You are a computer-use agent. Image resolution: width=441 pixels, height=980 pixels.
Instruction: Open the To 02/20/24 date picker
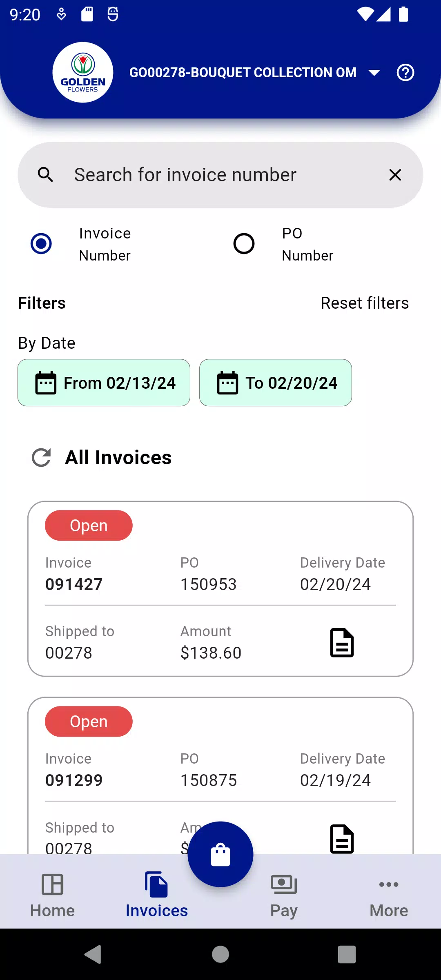[x=276, y=383]
